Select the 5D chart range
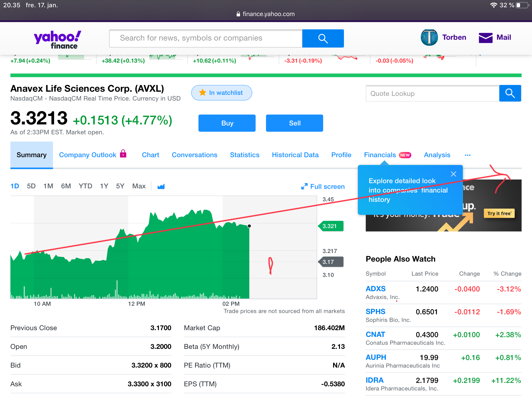The width and height of the screenshot is (532, 399). pos(31,186)
